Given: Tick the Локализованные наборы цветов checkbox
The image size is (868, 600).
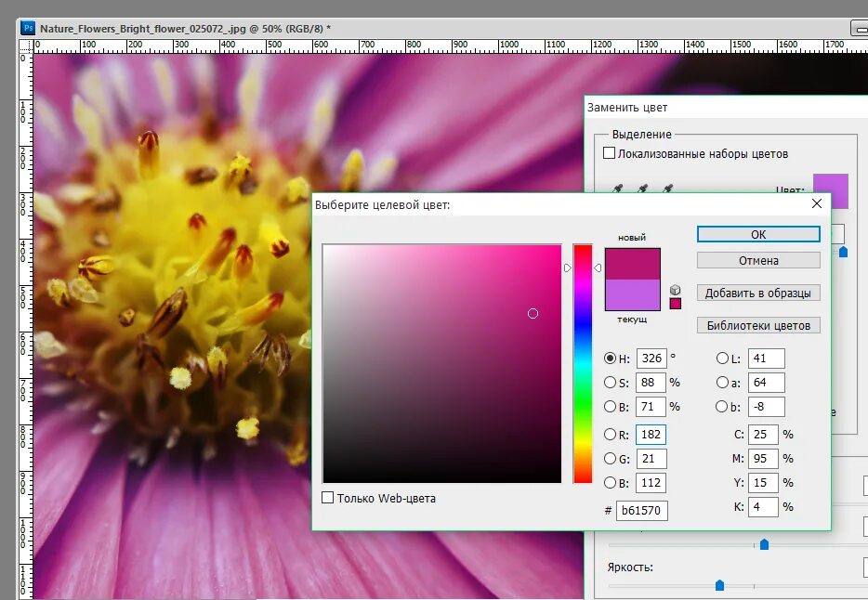Looking at the screenshot, I should pyautogui.click(x=609, y=153).
